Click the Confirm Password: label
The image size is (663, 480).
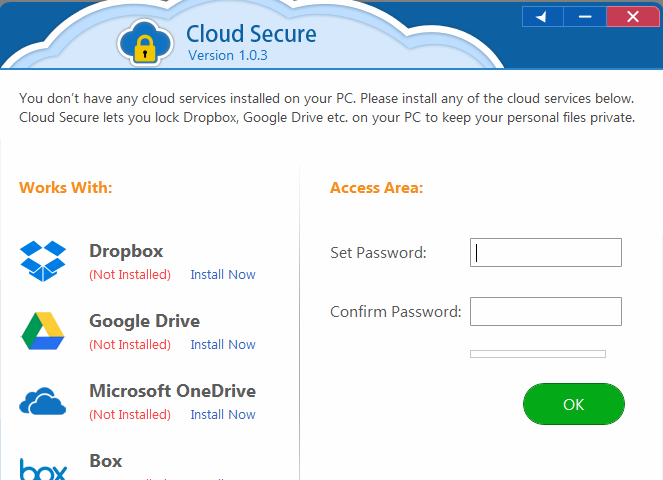coord(395,312)
